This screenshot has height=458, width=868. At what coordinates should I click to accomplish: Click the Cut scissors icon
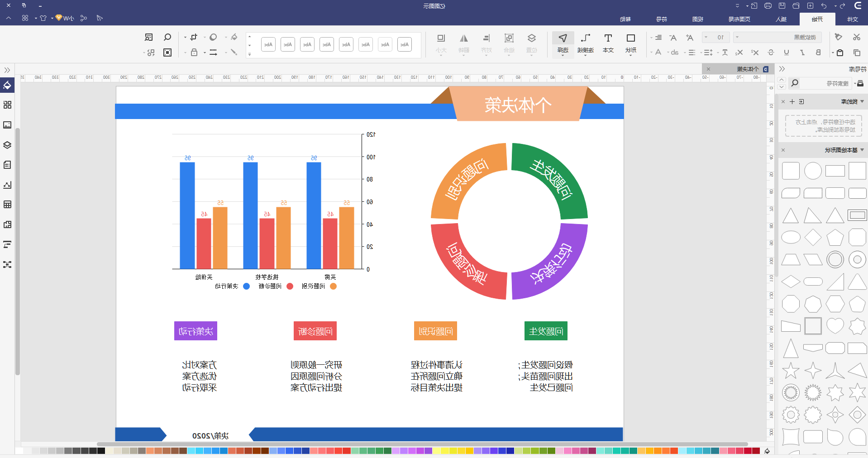point(856,37)
